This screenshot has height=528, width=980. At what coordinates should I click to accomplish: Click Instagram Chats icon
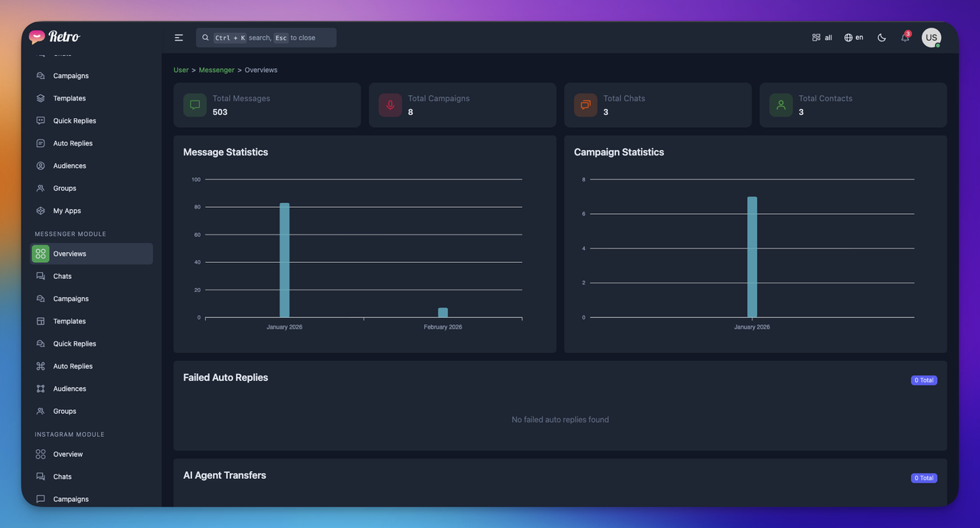41,477
